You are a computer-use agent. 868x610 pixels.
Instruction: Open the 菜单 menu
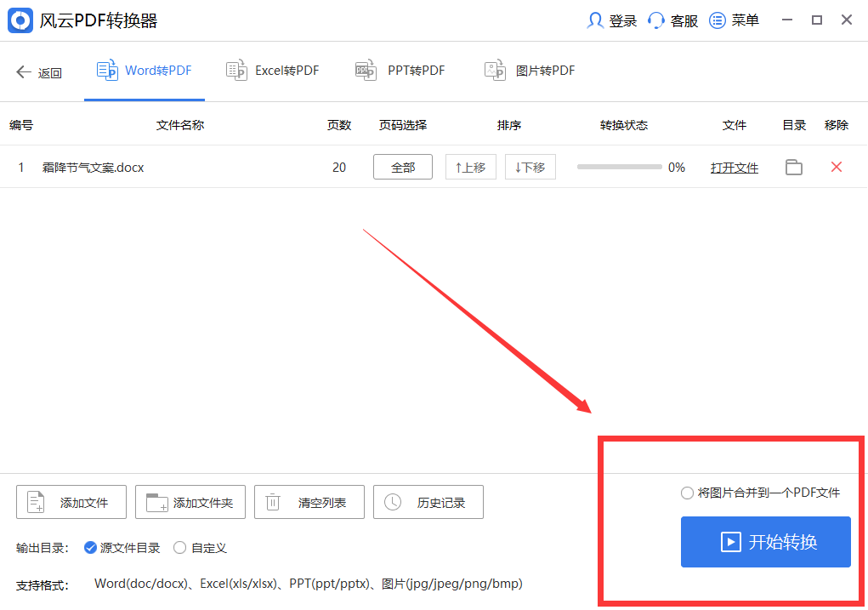tap(734, 20)
